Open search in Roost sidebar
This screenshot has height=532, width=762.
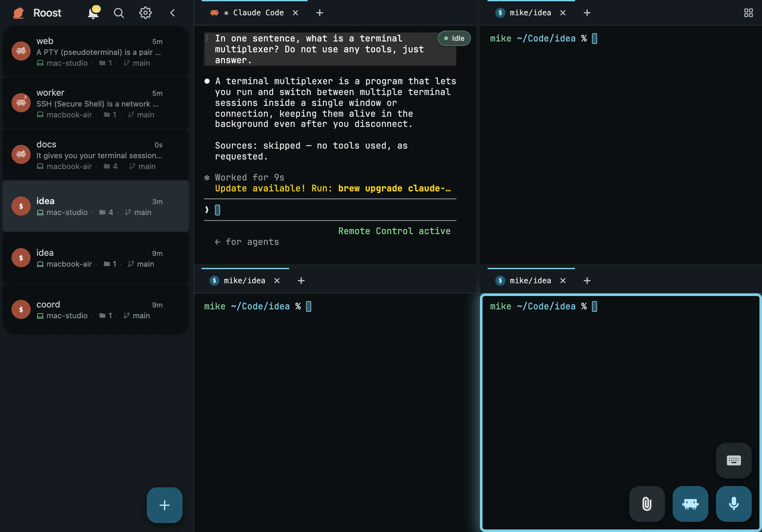point(119,13)
